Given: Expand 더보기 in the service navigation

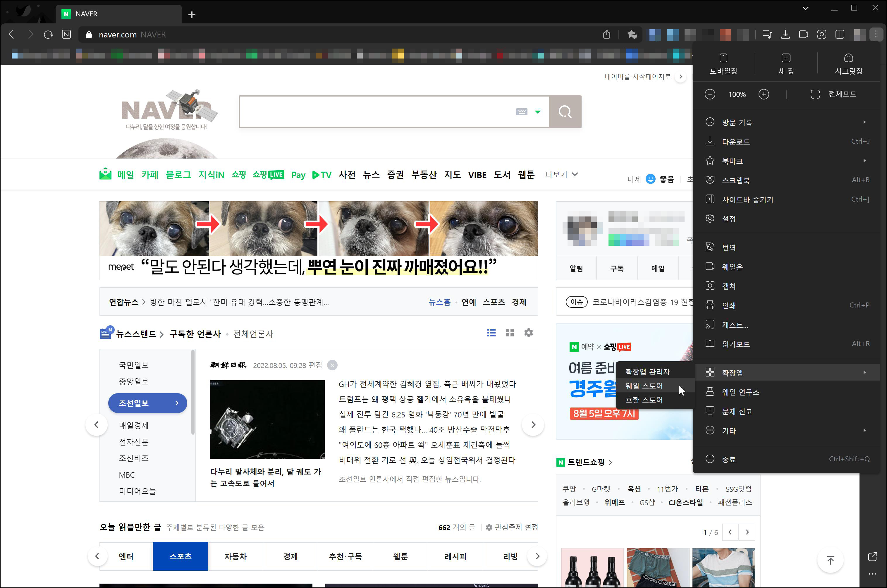Looking at the screenshot, I should (x=561, y=174).
